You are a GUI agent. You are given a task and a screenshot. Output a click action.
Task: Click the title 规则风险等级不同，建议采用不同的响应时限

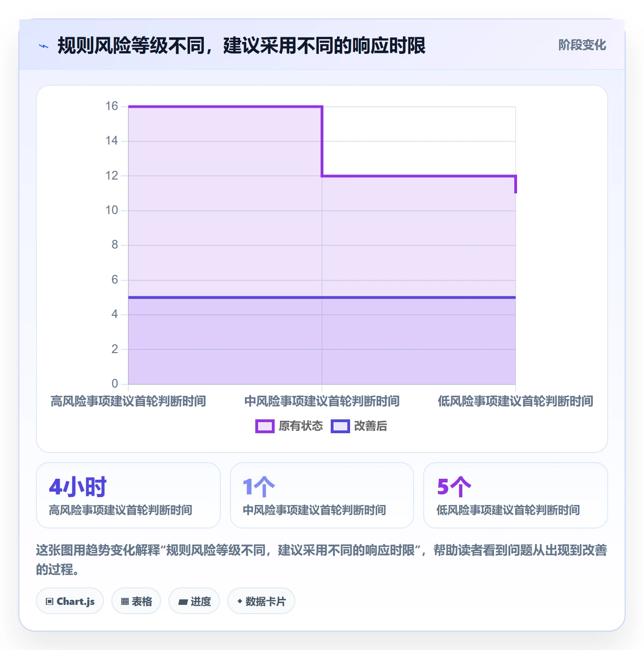pyautogui.click(x=241, y=46)
